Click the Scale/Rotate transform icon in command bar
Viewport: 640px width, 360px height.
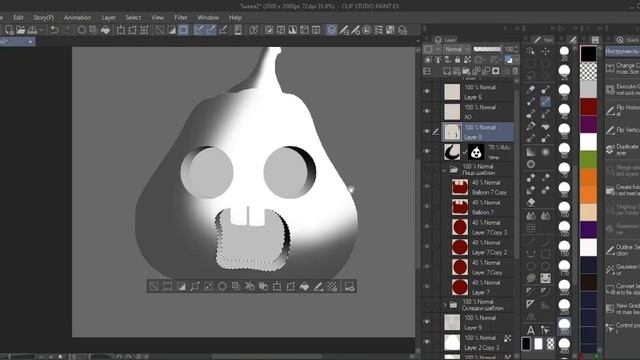tap(121, 30)
